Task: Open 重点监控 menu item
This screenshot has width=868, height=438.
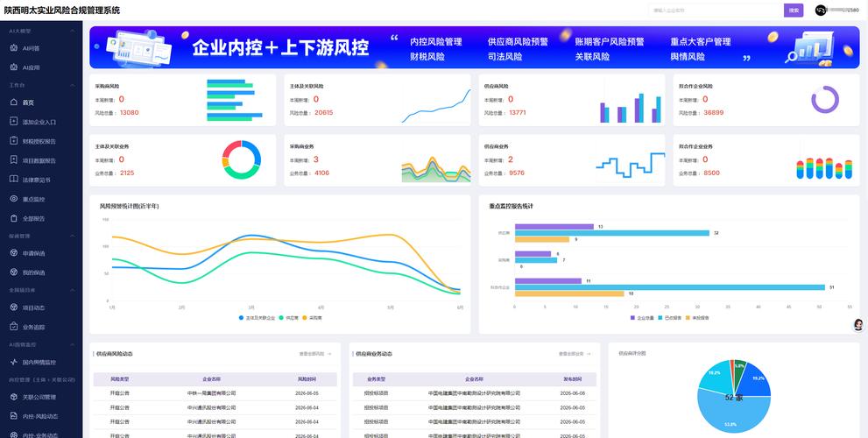Action: (x=41, y=199)
